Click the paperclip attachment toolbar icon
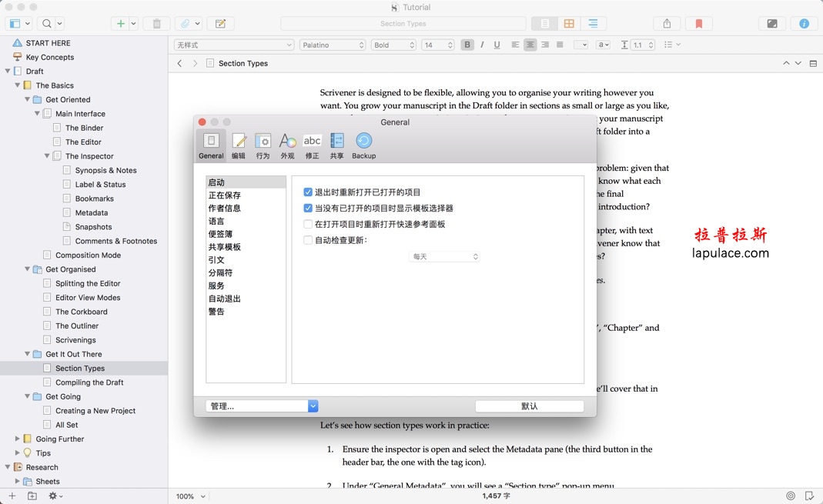 (186, 24)
